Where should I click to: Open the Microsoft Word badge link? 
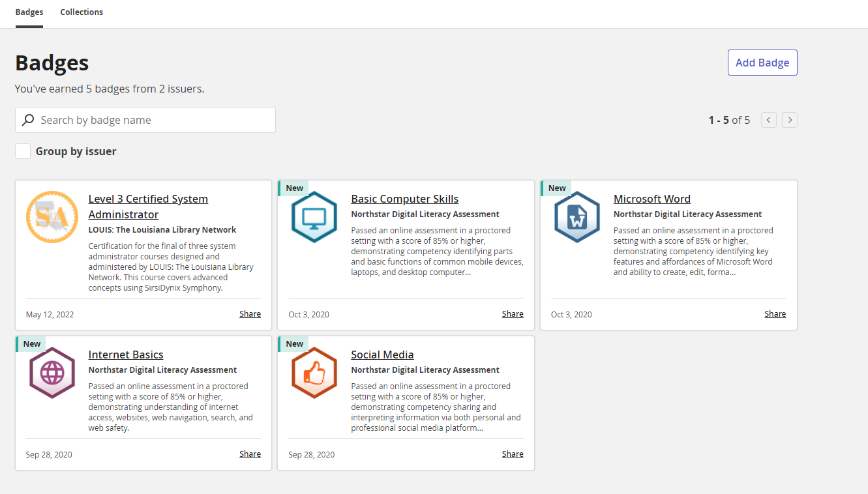651,199
